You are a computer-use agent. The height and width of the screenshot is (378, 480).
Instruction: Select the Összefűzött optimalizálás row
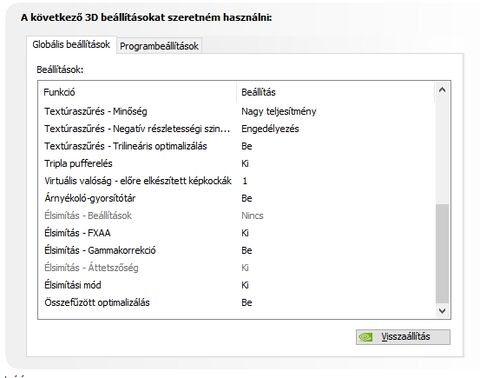[236, 302]
